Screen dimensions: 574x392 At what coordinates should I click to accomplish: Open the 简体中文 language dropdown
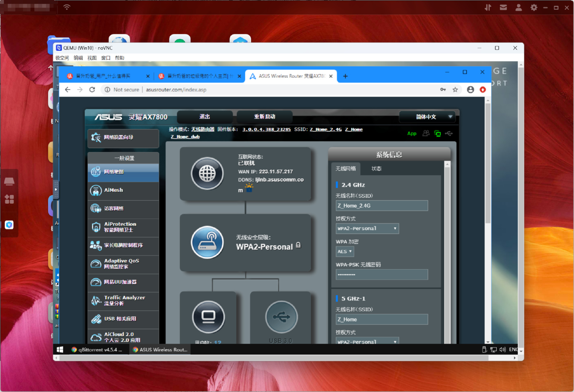point(427,117)
